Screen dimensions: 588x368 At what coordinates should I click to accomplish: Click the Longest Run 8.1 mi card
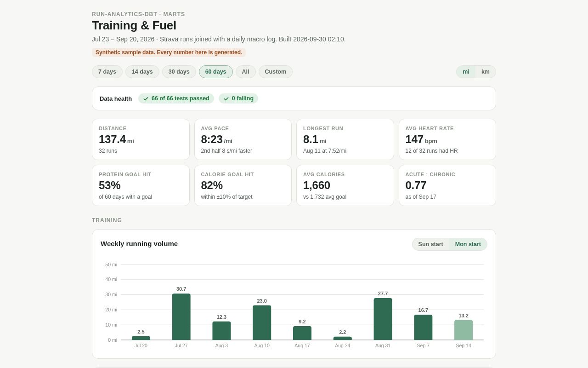pos(345,139)
